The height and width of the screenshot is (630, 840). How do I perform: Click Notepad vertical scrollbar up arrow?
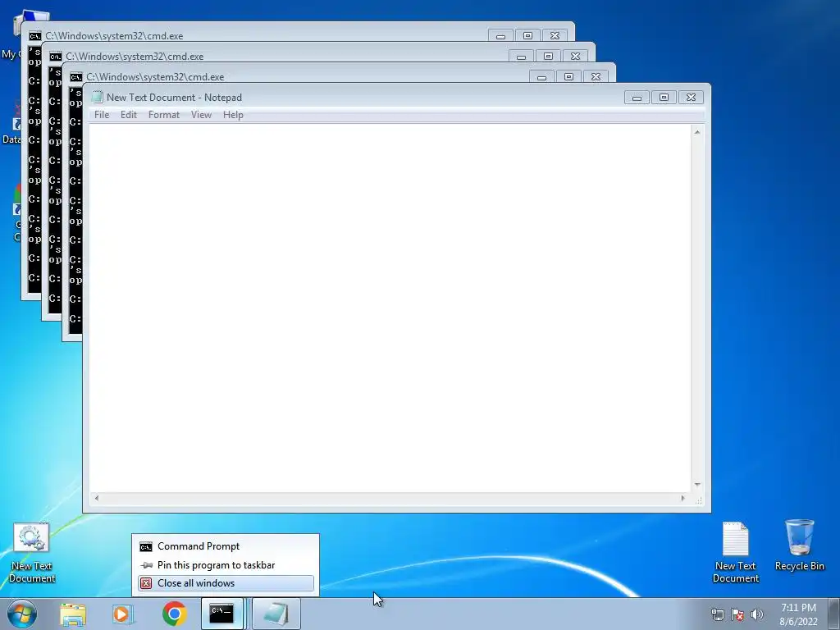(x=697, y=132)
